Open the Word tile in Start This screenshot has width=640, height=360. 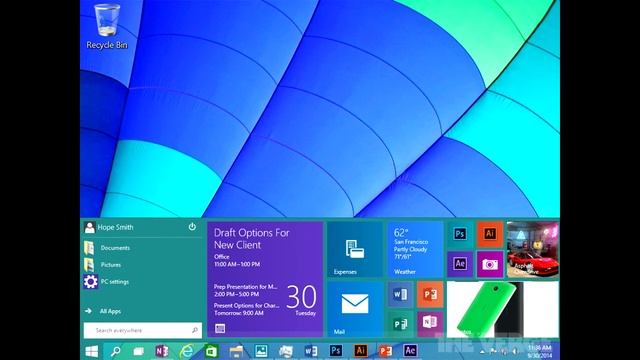(400, 294)
